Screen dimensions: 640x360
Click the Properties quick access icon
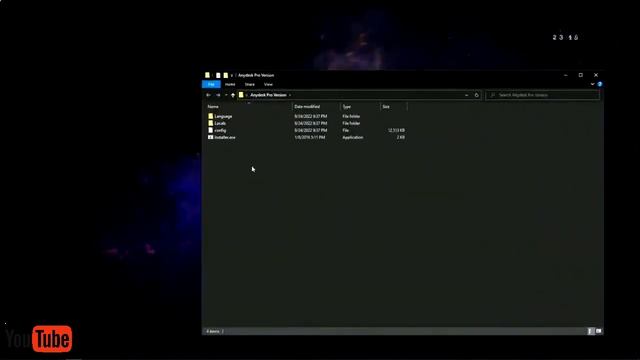pos(218,75)
